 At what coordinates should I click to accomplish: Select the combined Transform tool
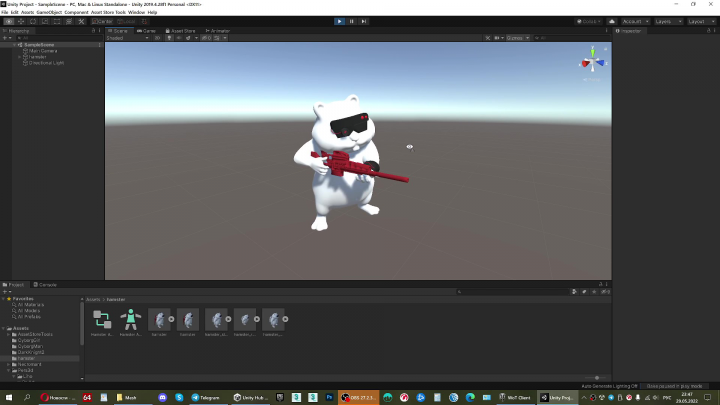tap(69, 22)
